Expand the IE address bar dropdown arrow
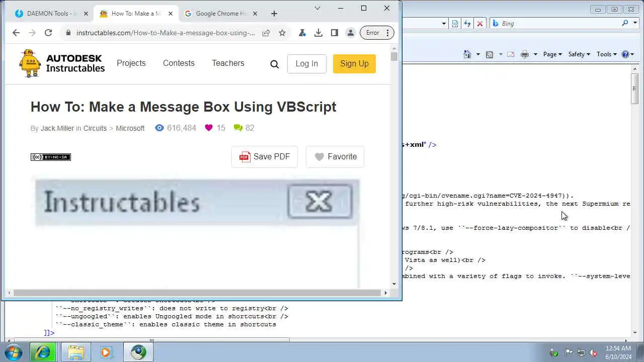The width and height of the screenshot is (644, 362). (x=444, y=23)
